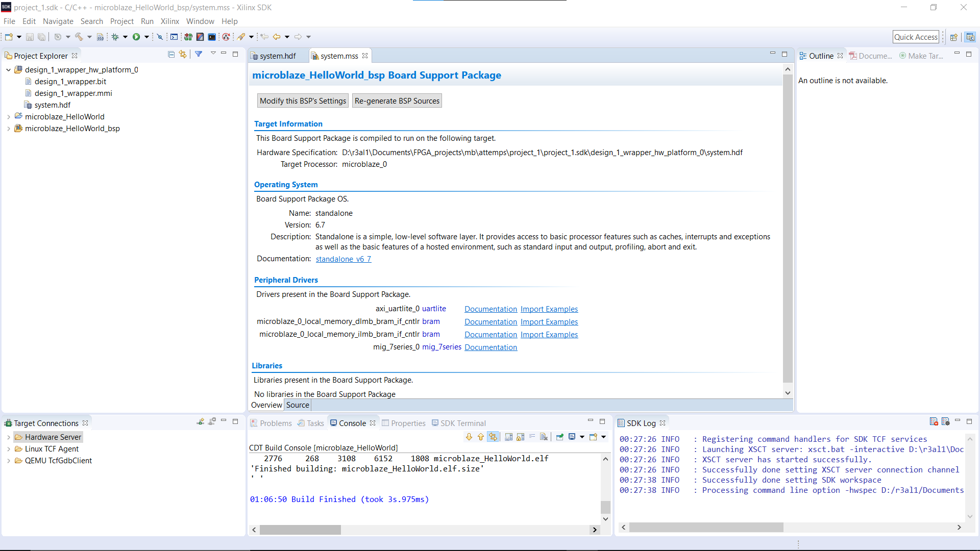The height and width of the screenshot is (551, 980).
Task: Expand the microblaze_HelloWorld project node
Action: (x=9, y=116)
